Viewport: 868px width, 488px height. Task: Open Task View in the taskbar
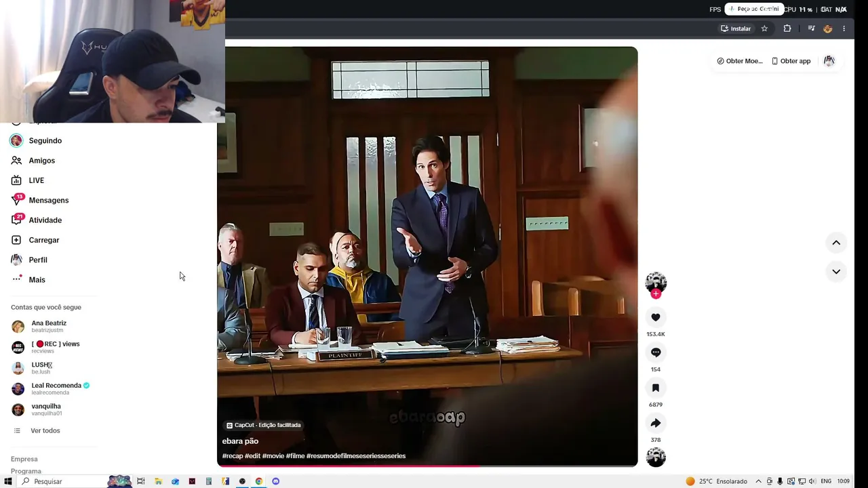141,481
